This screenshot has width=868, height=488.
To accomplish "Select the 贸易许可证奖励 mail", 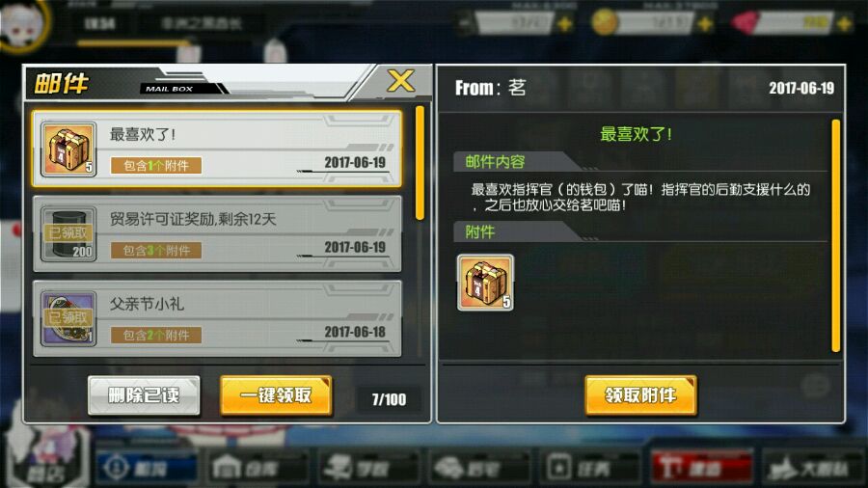I will [217, 233].
